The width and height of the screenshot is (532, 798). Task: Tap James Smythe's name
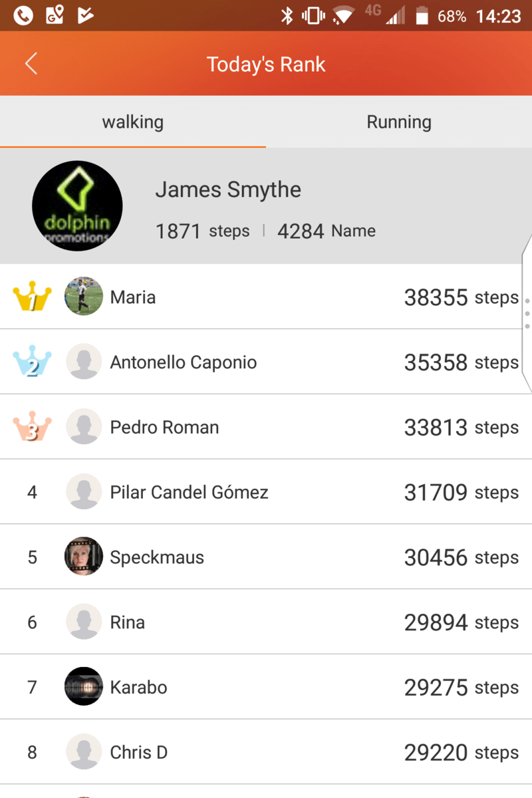(x=228, y=190)
